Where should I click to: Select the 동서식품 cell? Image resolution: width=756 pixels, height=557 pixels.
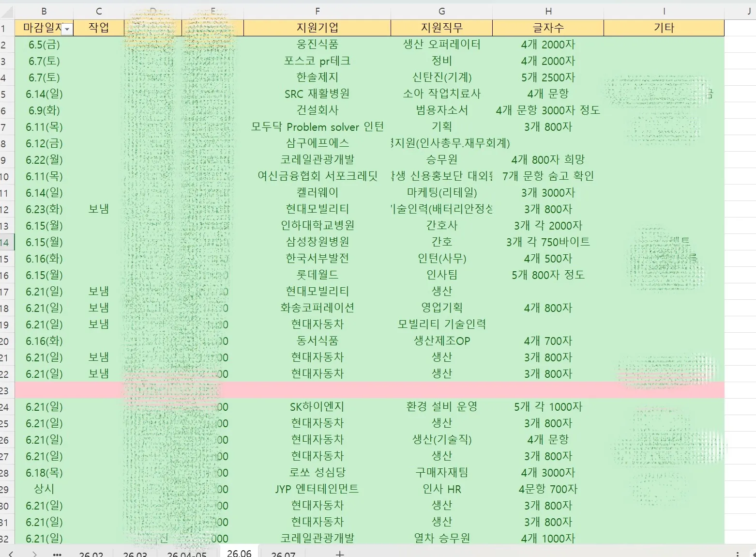[x=317, y=341]
